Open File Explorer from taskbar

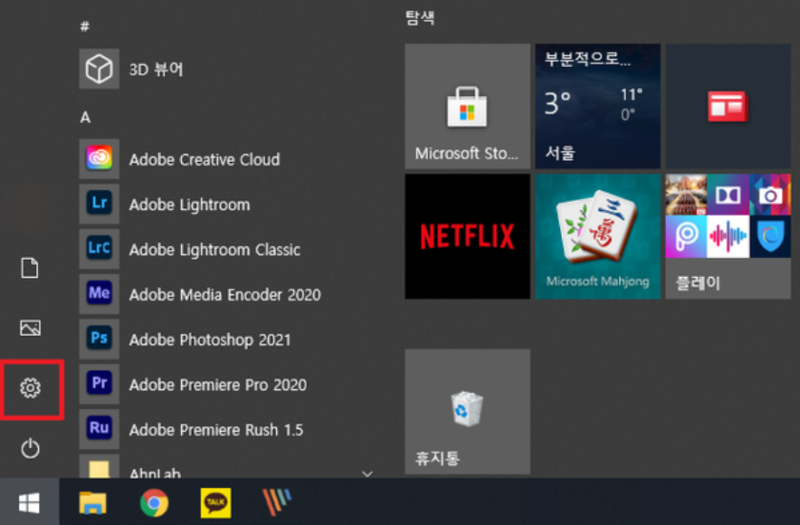point(93,503)
